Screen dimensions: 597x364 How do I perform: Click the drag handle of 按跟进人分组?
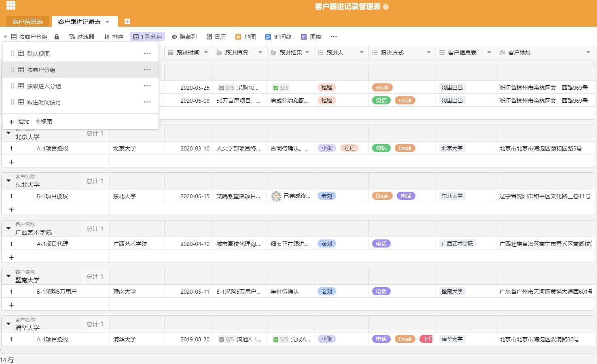pos(13,86)
